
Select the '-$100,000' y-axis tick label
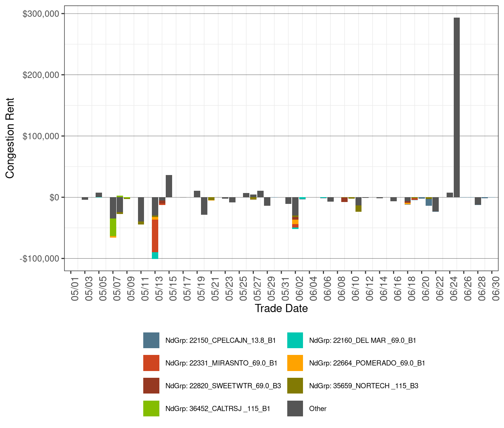[39, 259]
